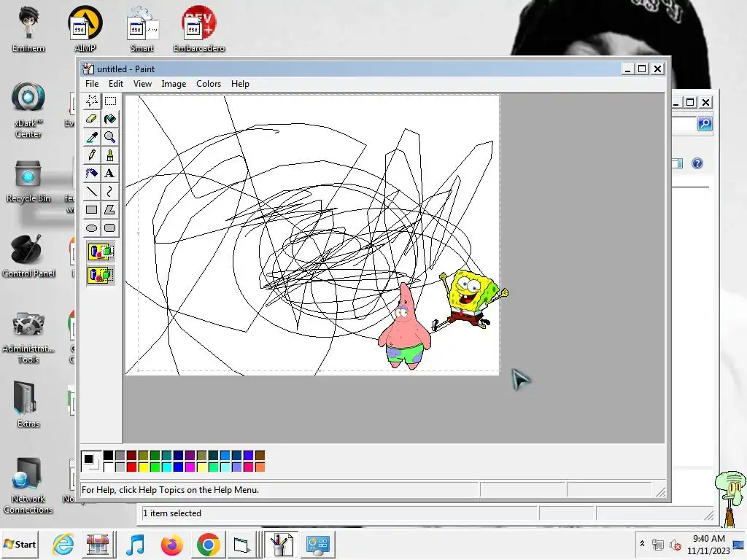Open the View menu

tap(142, 84)
